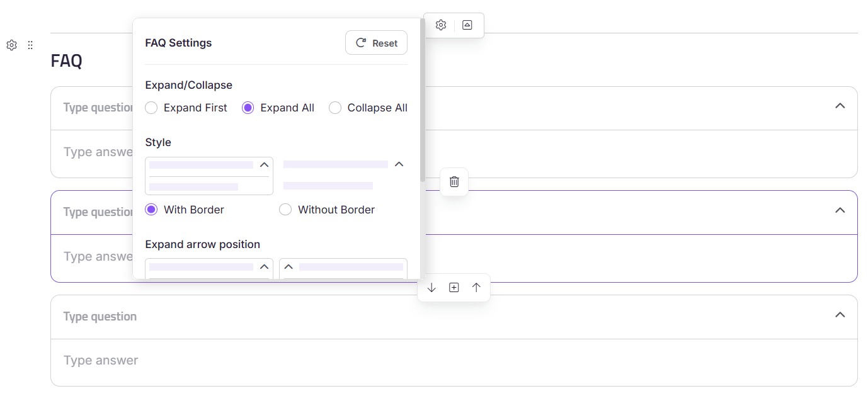
Task: Click the collapse-block icon next to toolbar gear
Action: point(467,25)
